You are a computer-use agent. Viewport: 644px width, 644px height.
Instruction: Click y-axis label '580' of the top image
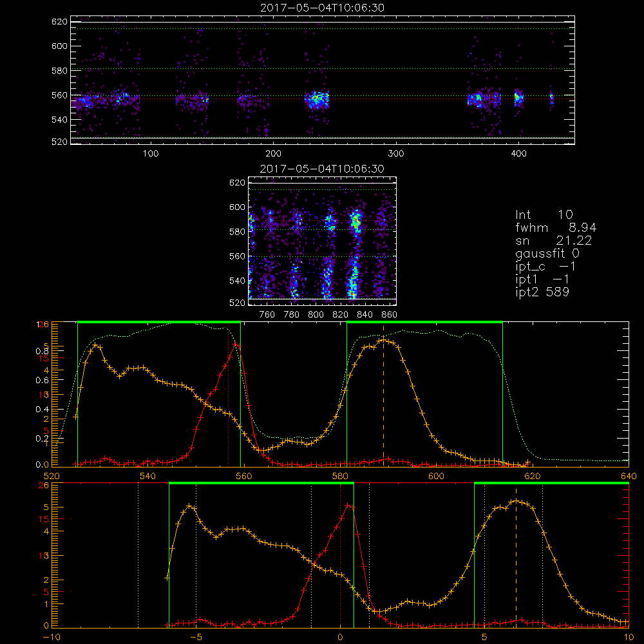pos(59,71)
